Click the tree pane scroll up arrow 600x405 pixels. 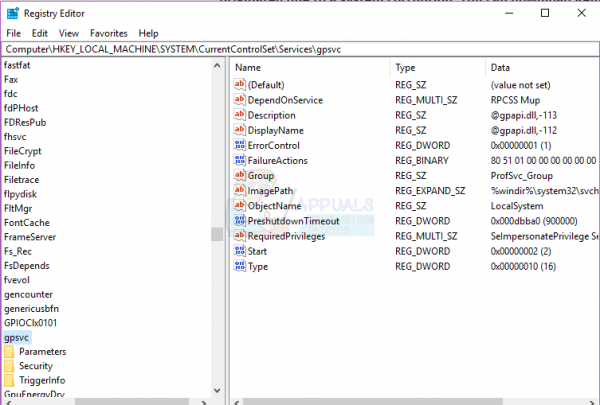click(217, 65)
